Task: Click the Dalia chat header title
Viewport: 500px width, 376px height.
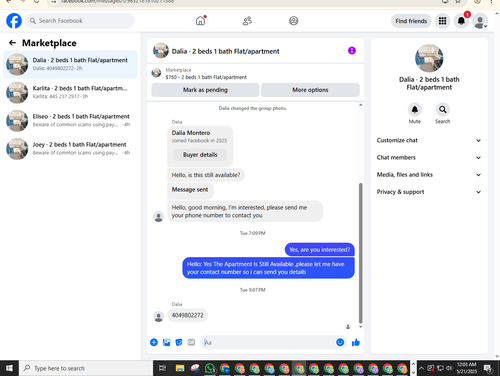Action: point(225,51)
